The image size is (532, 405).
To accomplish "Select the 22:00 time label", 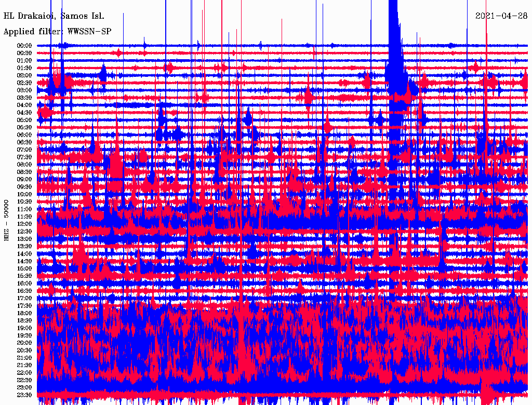I will 24,373.
